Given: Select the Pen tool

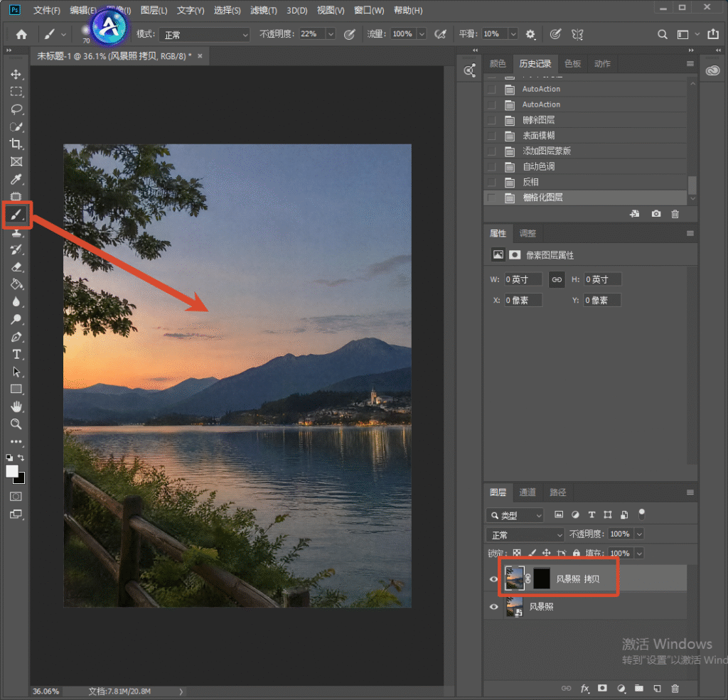Looking at the screenshot, I should [x=16, y=337].
